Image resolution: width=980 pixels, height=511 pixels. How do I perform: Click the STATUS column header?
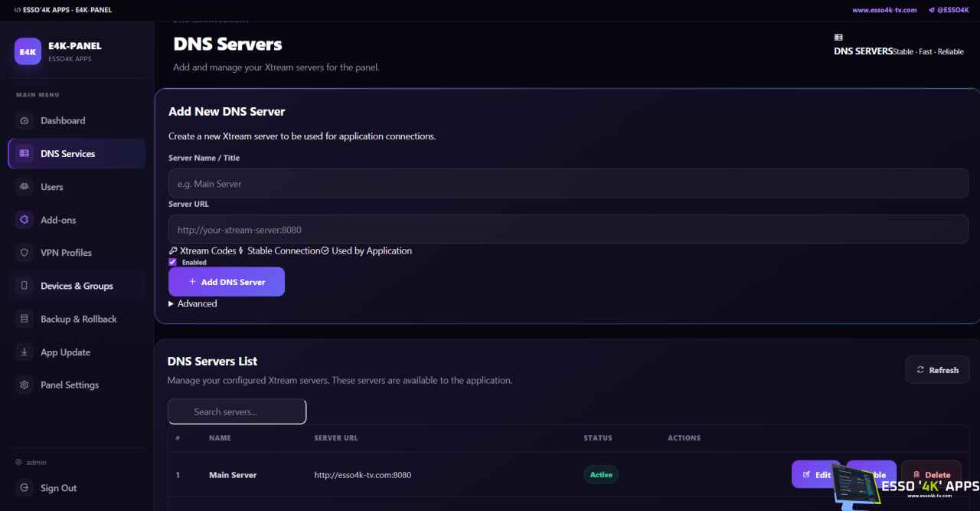(x=598, y=438)
